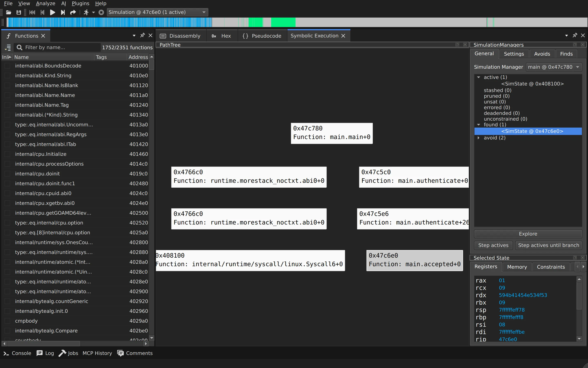
Task: Stop the simulation with stop icon
Action: 101,12
